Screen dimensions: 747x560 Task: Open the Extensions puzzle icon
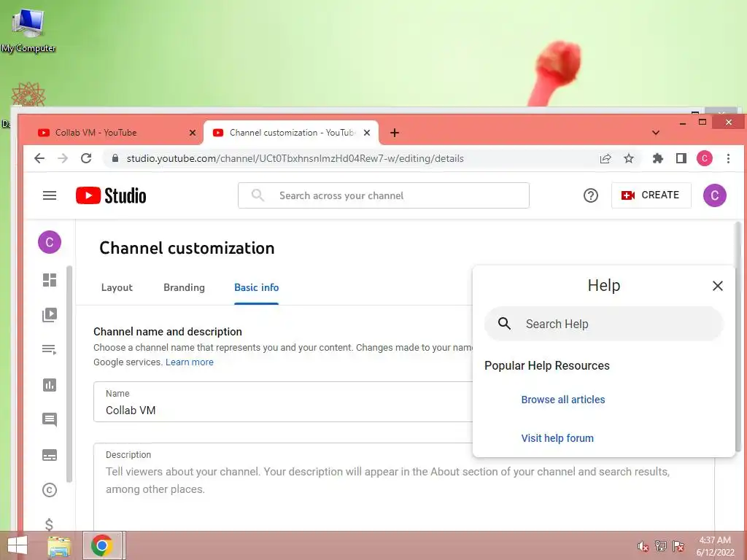[x=658, y=158]
